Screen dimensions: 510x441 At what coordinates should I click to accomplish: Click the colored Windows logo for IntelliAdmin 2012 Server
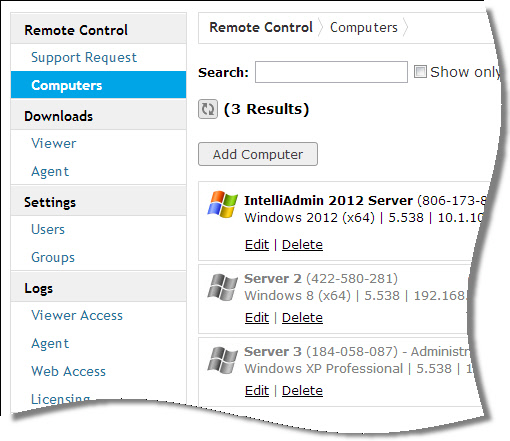(222, 204)
